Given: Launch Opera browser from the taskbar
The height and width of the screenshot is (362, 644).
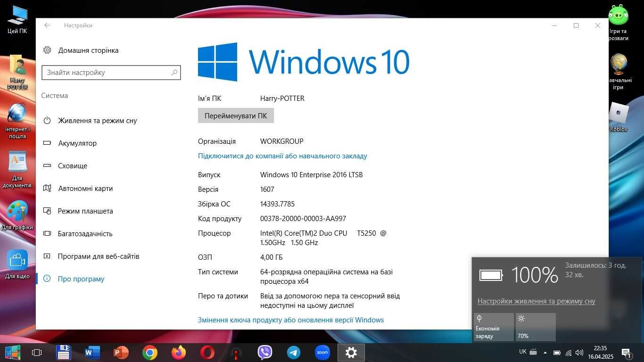Looking at the screenshot, I should 207,353.
